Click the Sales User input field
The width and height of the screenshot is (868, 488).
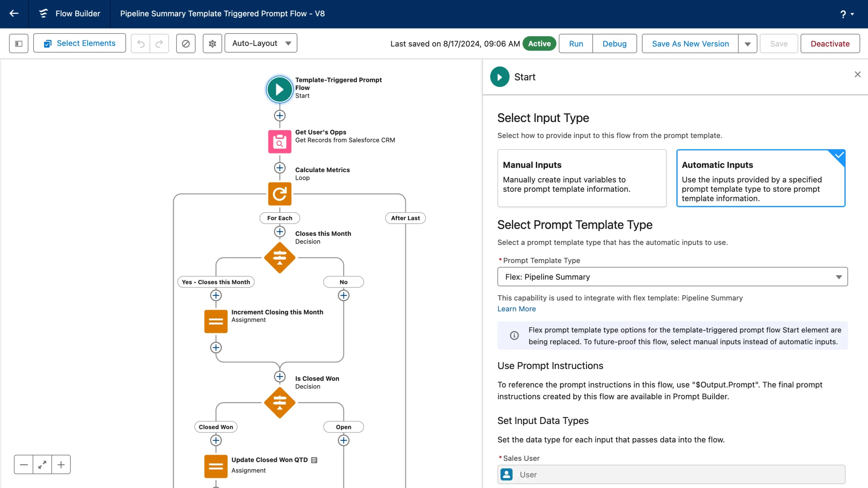click(671, 474)
